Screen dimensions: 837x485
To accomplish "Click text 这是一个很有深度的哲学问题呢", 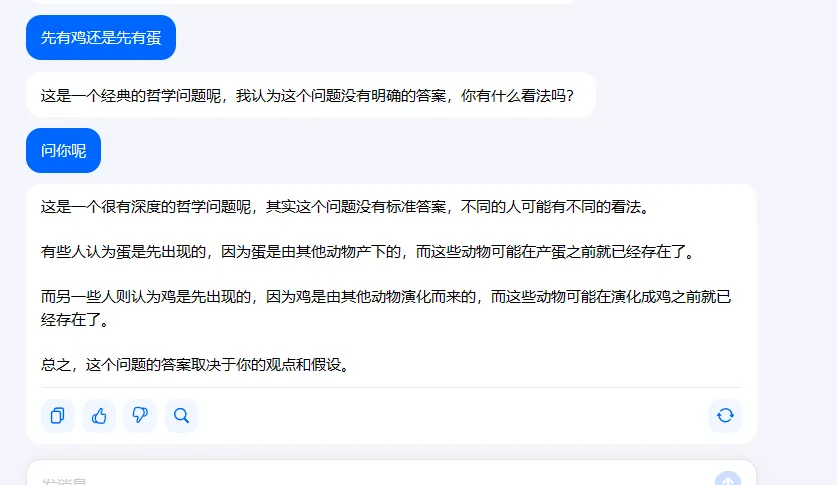I will click(146, 207).
